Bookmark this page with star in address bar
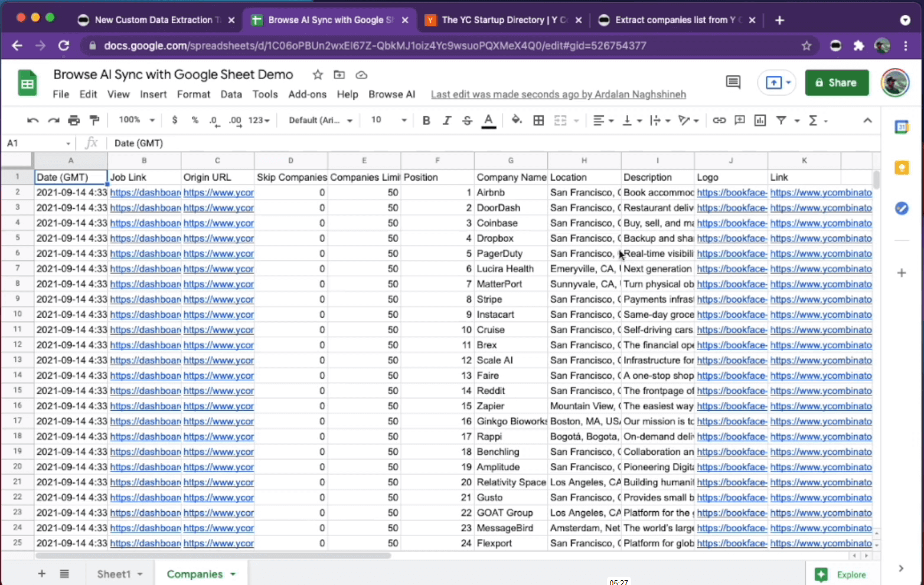 (807, 45)
